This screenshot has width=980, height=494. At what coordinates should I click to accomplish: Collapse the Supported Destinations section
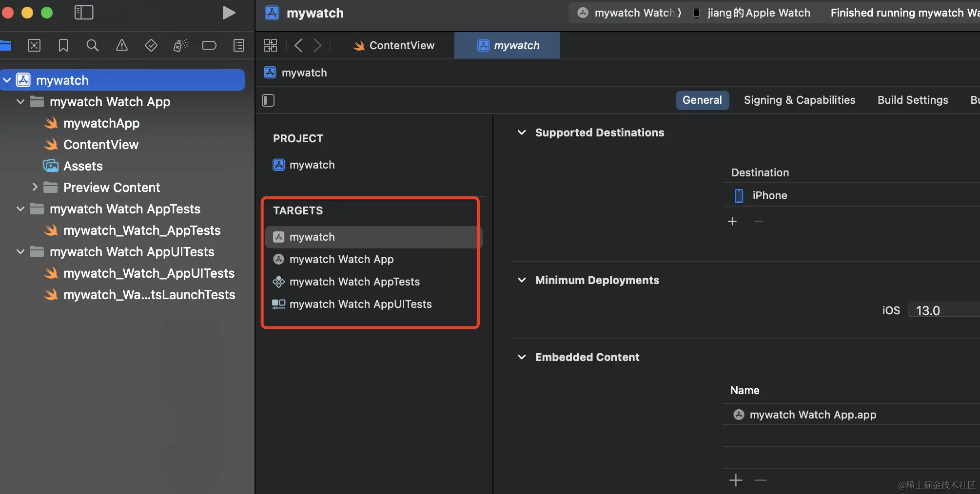[x=522, y=133]
